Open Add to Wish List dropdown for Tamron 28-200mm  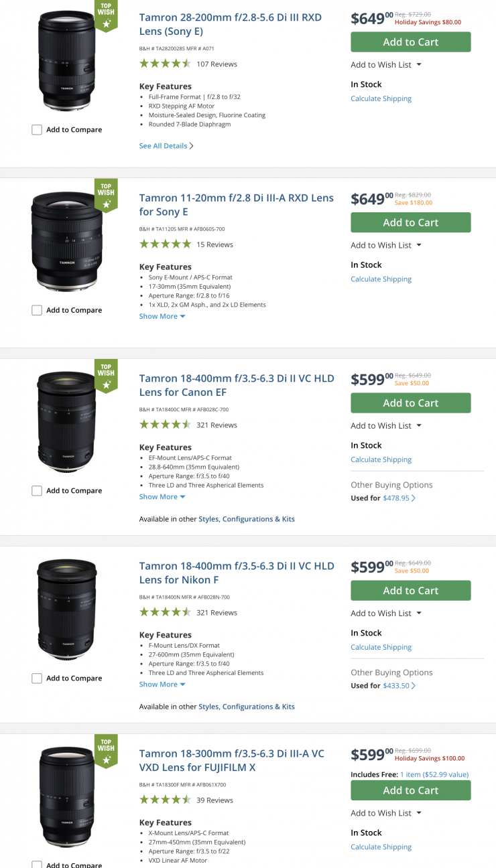[x=386, y=65]
